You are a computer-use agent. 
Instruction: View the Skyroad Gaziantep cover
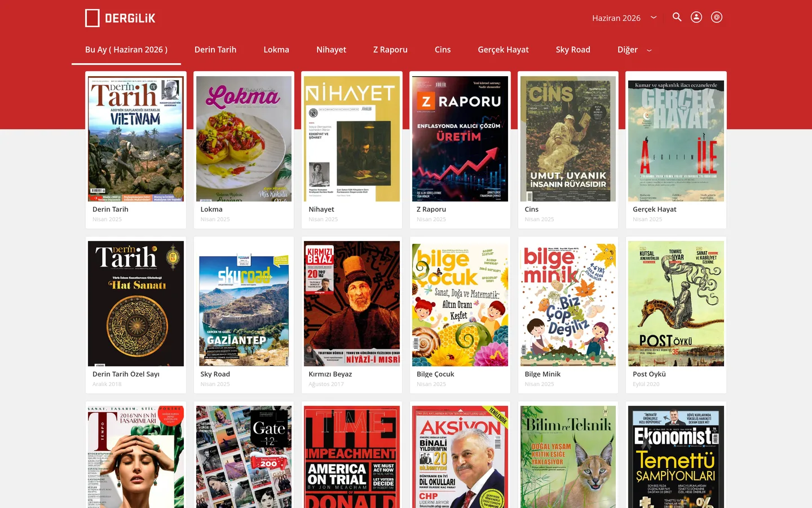(244, 304)
